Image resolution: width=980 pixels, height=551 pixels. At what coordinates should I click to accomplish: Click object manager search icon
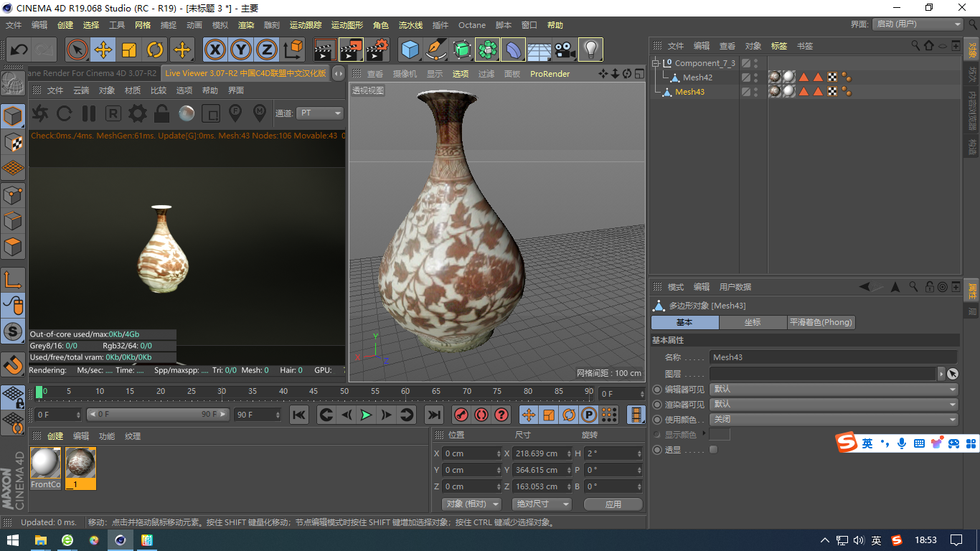(x=915, y=45)
